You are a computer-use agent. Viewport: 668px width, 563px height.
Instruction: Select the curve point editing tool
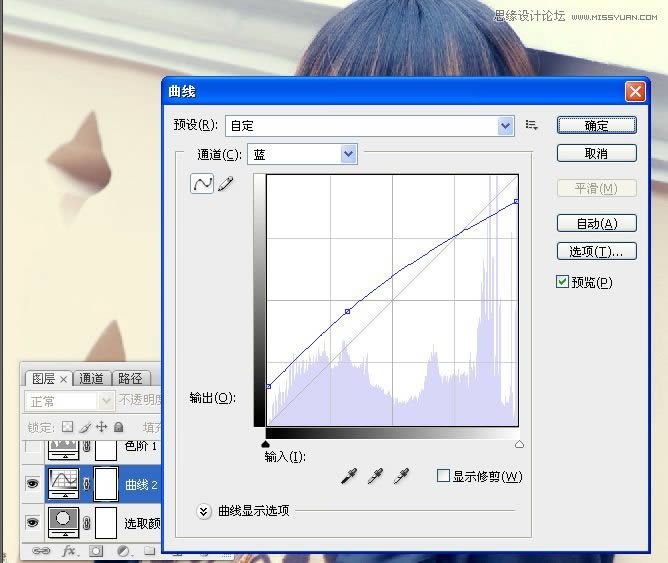point(202,184)
